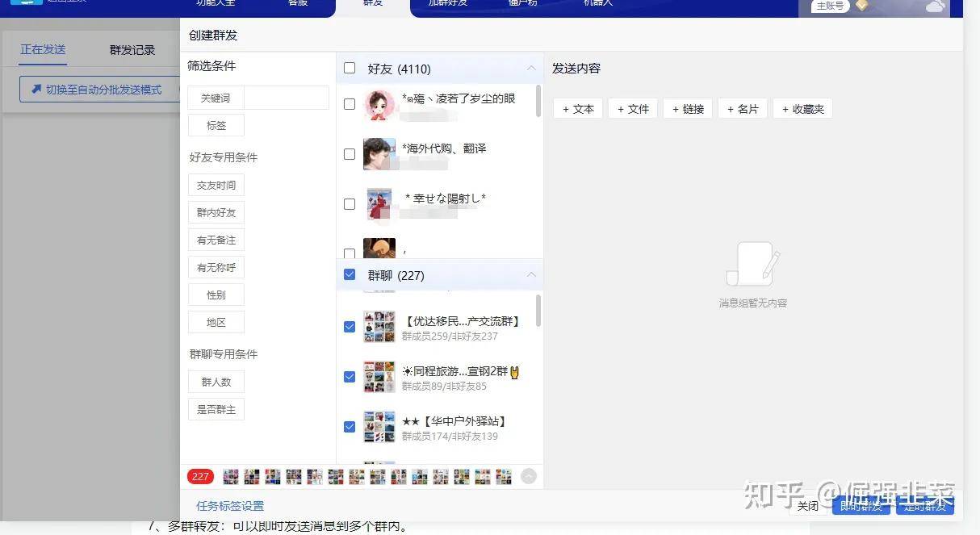
Task: Switch to the 群发记录 tab
Action: [132, 50]
